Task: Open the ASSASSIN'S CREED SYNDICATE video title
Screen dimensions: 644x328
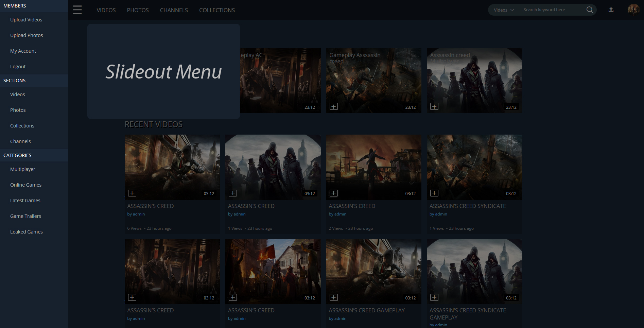Action: (468, 206)
